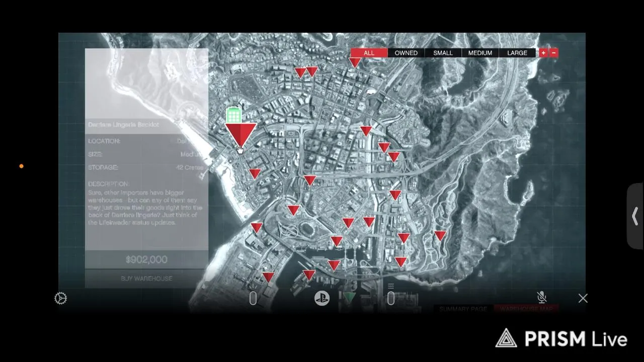Filter to LARGE warehouses
644x362 pixels.
pos(517,53)
